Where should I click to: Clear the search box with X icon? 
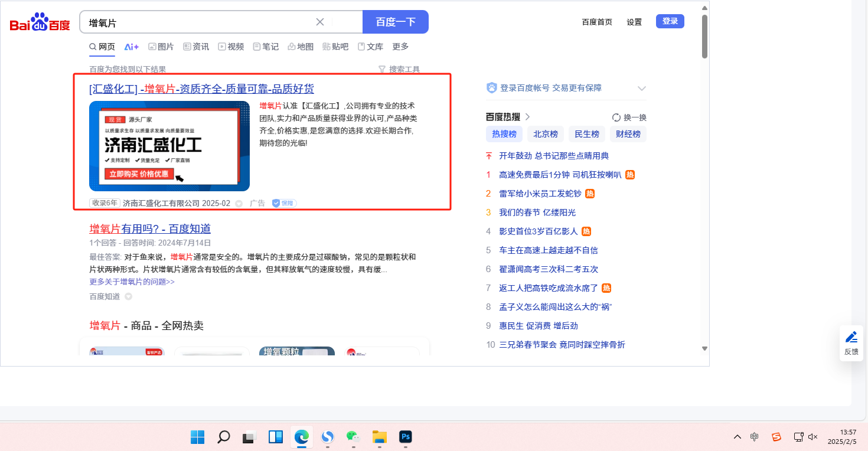[320, 22]
